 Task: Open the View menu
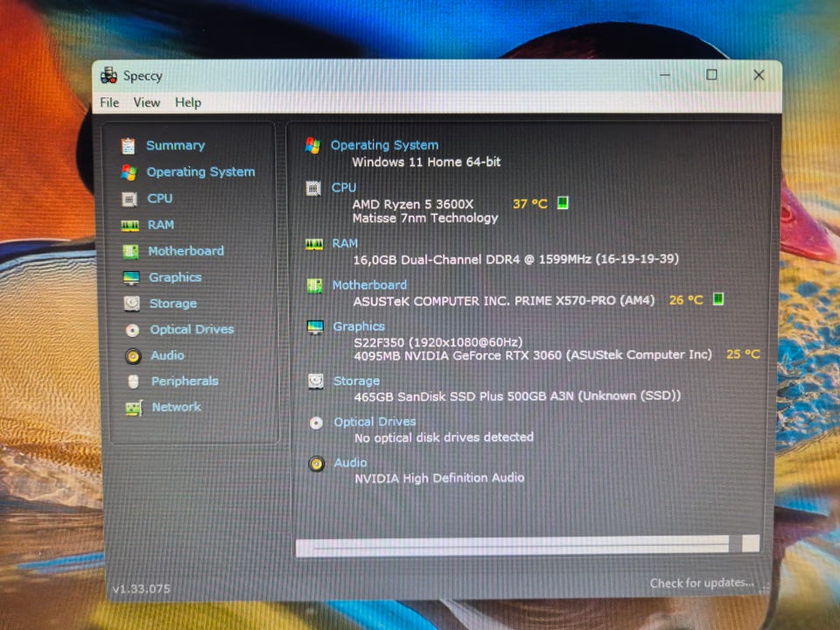tap(147, 102)
